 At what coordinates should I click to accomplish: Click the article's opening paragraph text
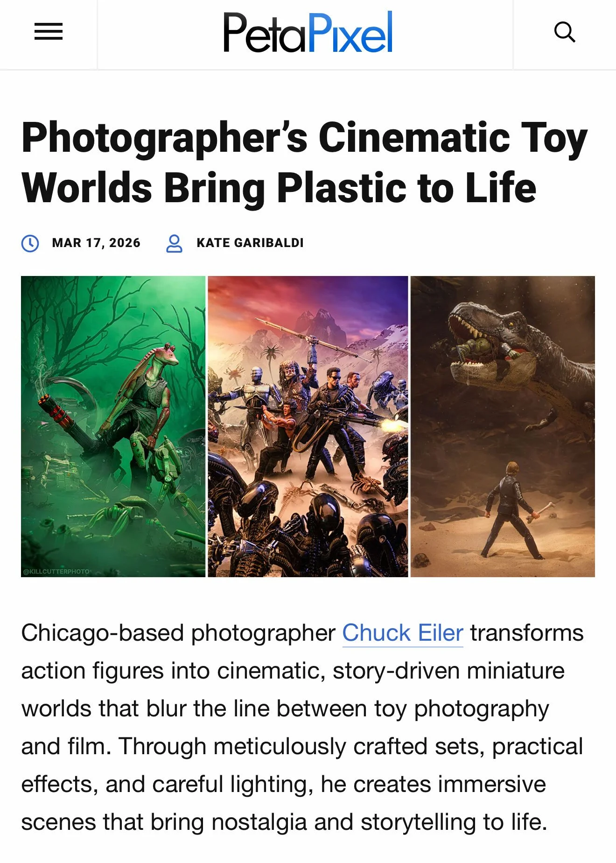(x=302, y=727)
